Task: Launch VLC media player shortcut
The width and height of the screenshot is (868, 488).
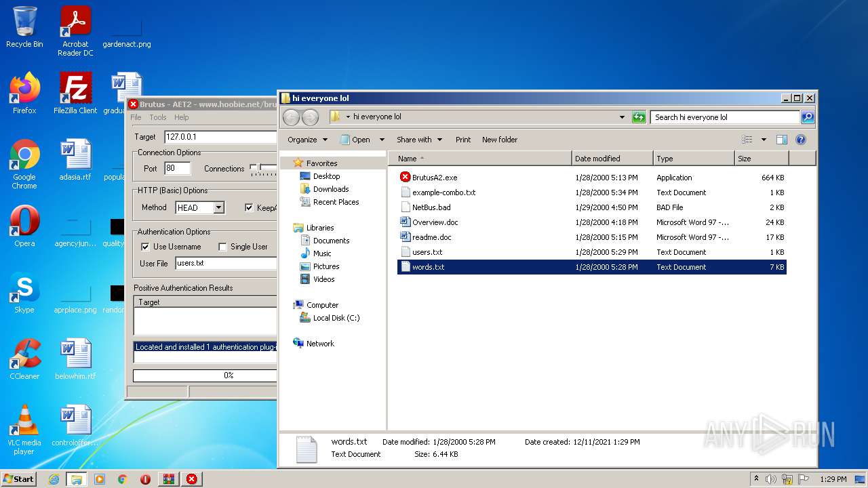Action: point(24,430)
